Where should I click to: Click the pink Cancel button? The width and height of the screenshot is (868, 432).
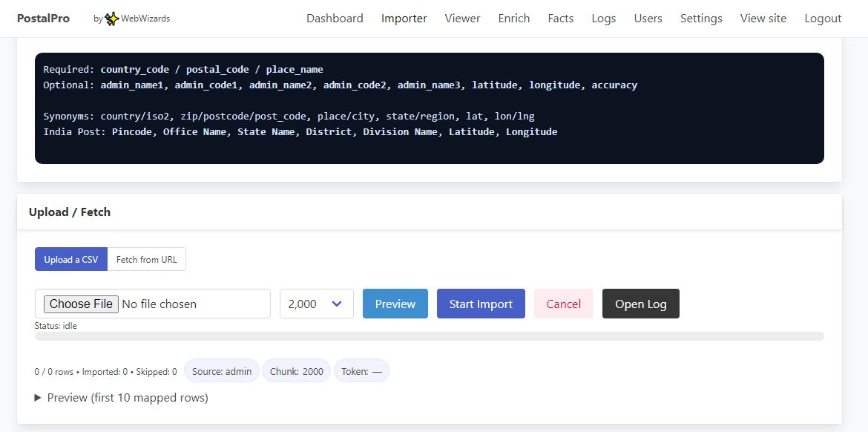tap(563, 304)
